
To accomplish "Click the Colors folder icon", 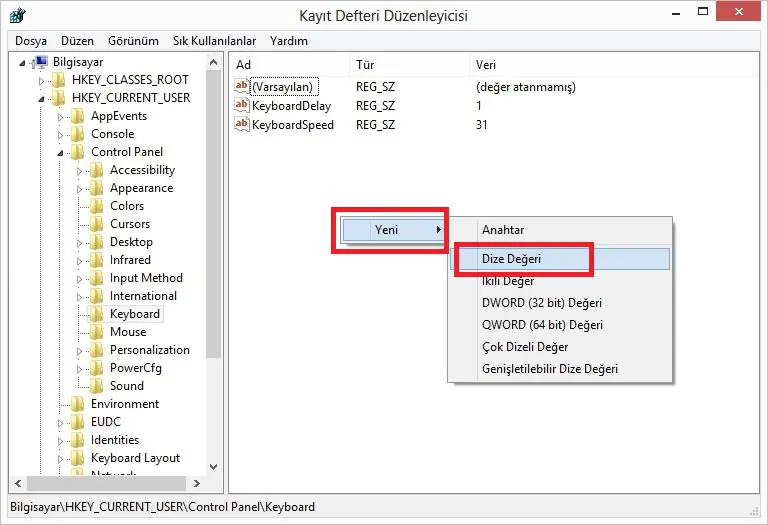I will click(97, 206).
